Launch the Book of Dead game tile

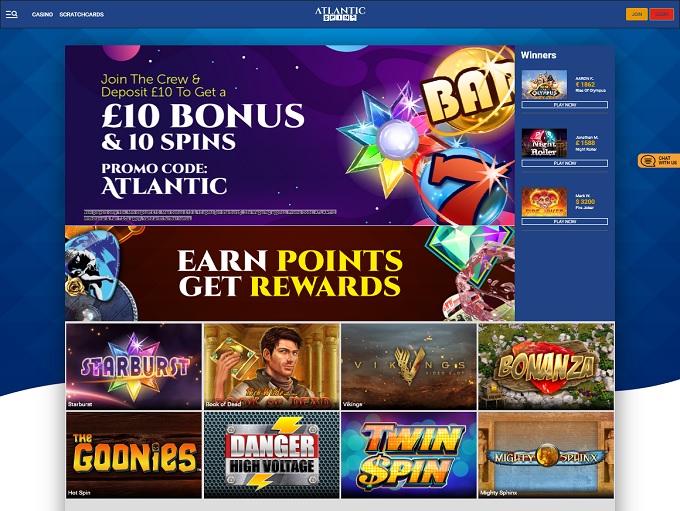271,366
